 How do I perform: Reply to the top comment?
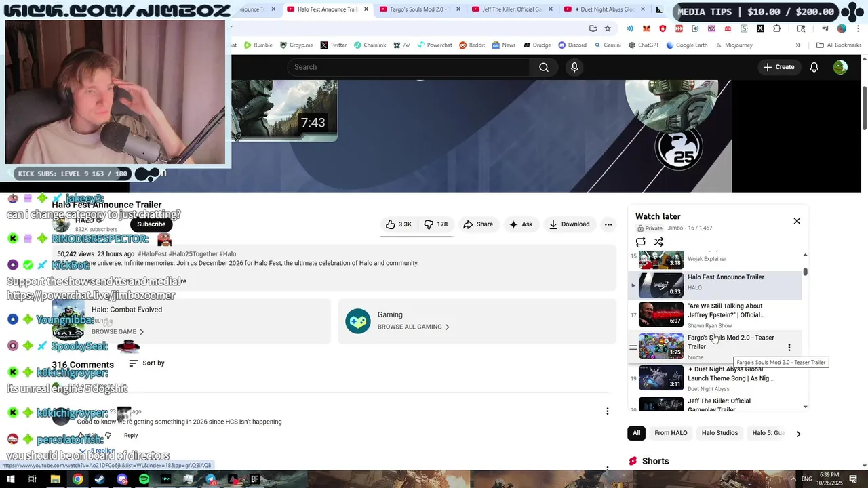(131, 436)
